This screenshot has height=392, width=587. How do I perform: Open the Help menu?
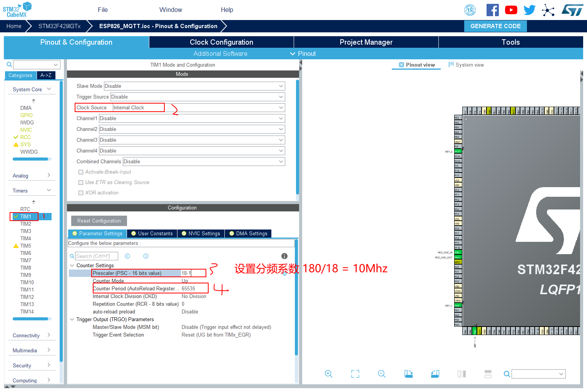pos(227,10)
